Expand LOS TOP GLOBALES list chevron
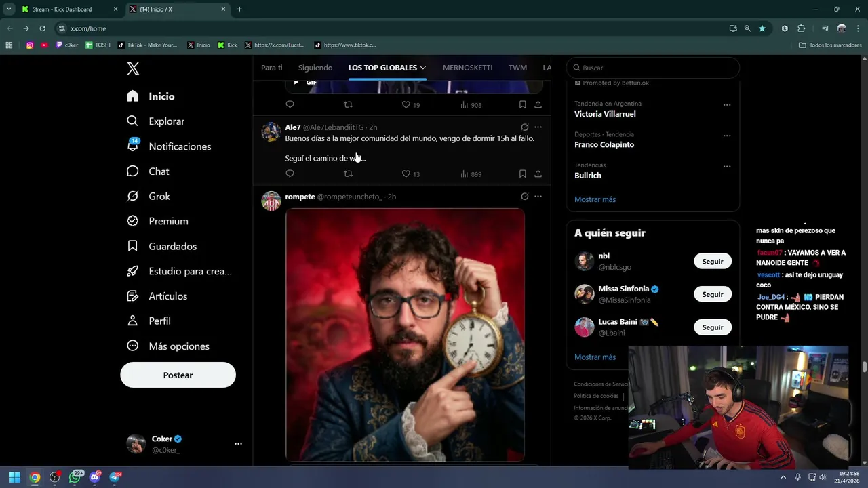 (423, 68)
